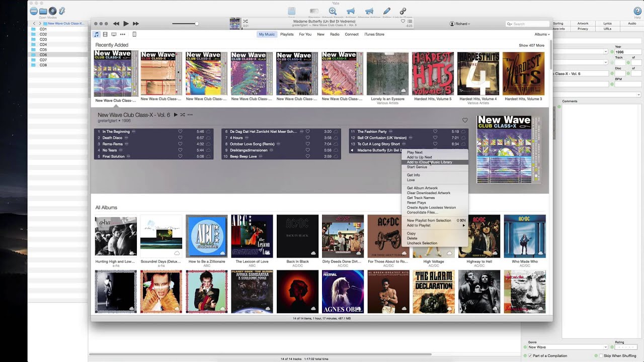Open the iTunes Store tab

374,34
